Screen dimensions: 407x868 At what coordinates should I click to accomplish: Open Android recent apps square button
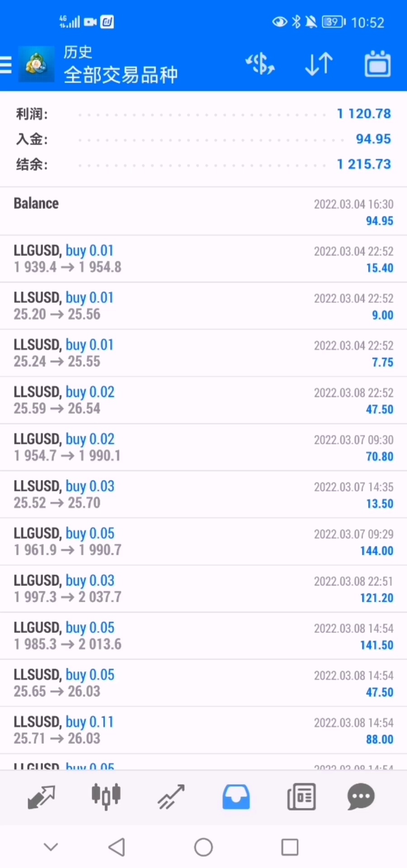289,847
